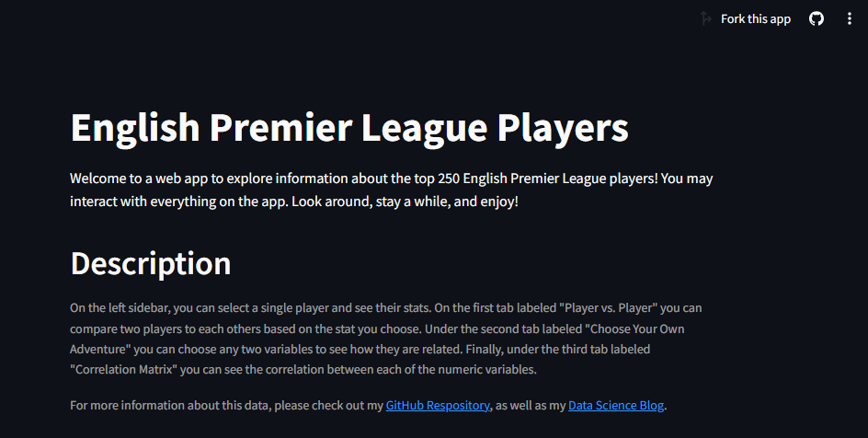Open the GitHub Respository link
Screen dimensions: 868x438
coord(438,405)
